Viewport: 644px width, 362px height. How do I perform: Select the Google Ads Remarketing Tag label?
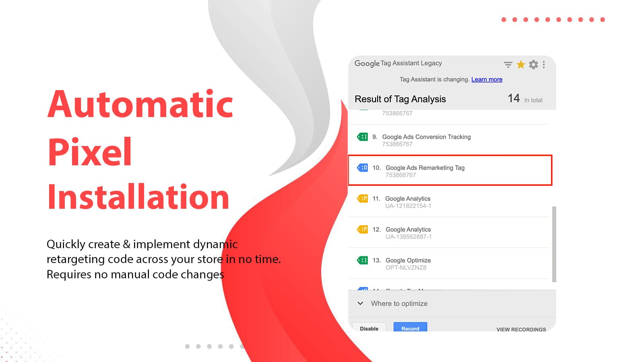425,168
